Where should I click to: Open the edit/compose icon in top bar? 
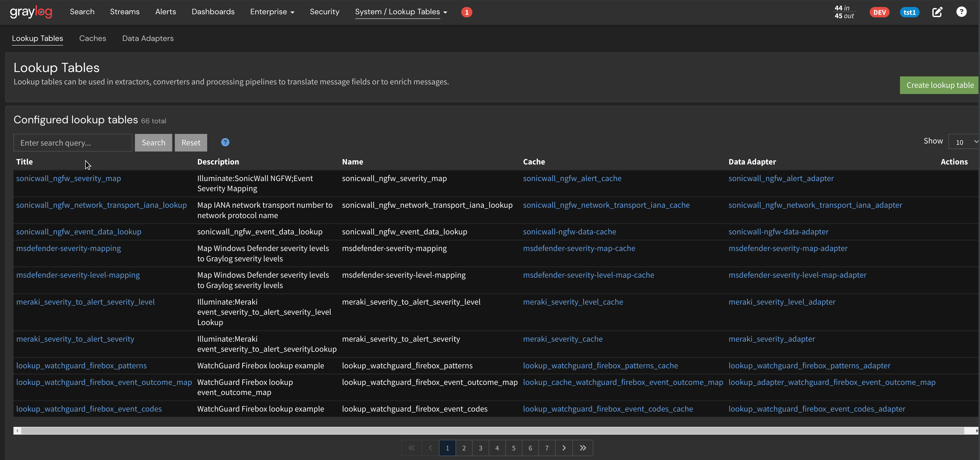tap(937, 12)
